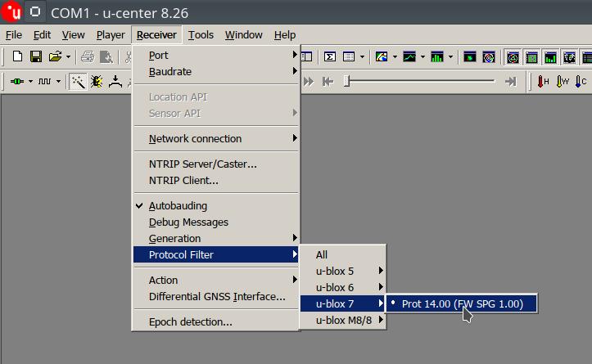Toggle the docked green square window icon
The width and height of the screenshot is (592, 364).
tap(531, 57)
